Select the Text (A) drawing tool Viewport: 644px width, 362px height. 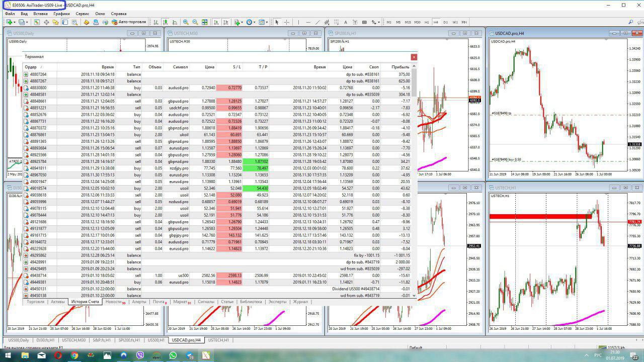[x=345, y=22]
